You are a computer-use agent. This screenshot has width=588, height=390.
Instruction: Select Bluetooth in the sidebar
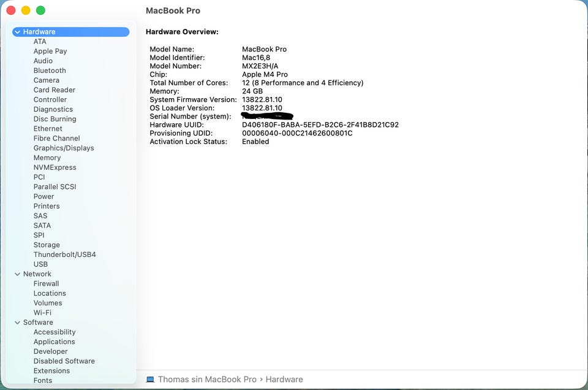point(50,71)
